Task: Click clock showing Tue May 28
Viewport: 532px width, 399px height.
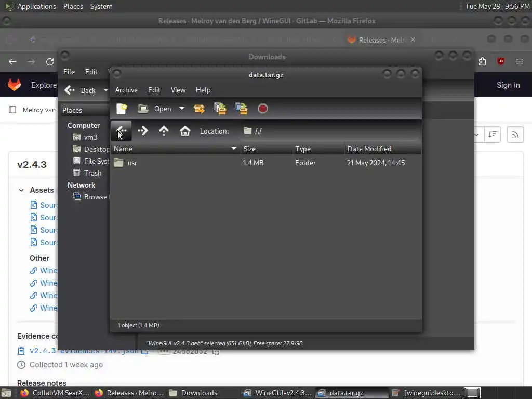Action: click(497, 6)
